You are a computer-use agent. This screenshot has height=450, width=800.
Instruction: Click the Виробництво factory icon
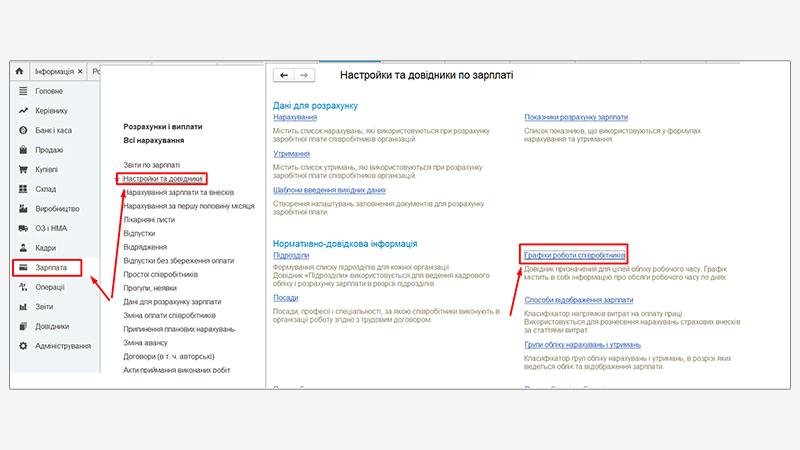[x=22, y=209]
